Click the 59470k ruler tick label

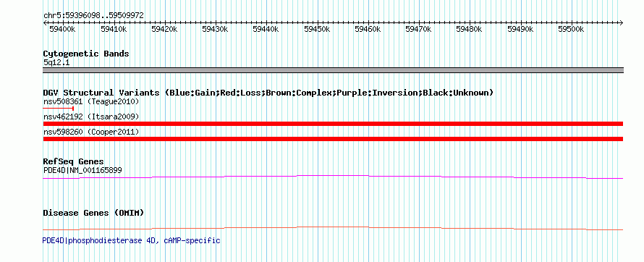tap(418, 29)
